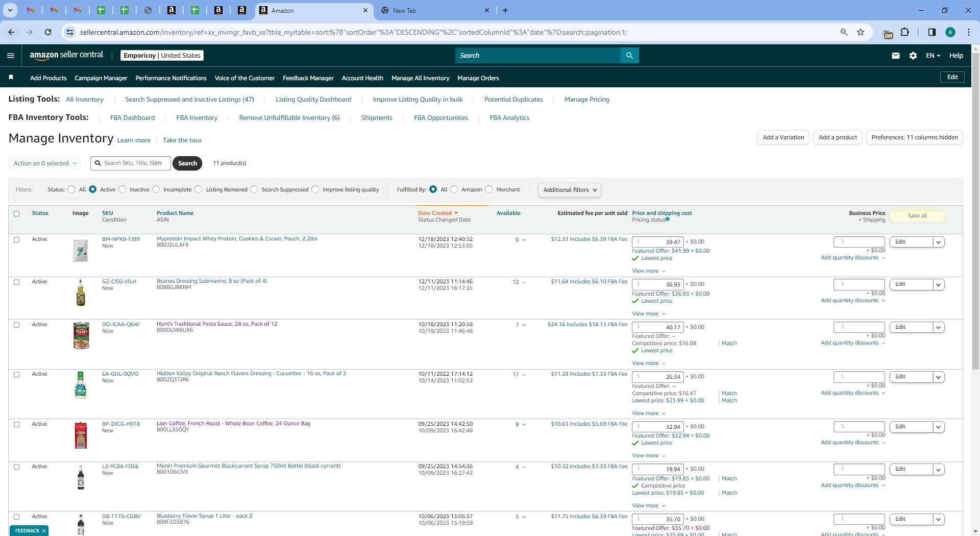Bookmark this page with star icon
980x536 pixels.
click(x=861, y=32)
